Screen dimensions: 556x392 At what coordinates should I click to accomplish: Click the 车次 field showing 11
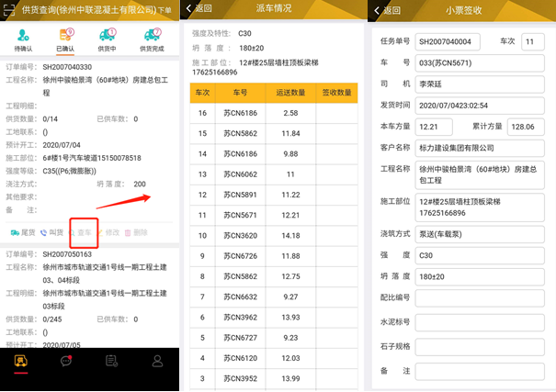click(x=533, y=42)
